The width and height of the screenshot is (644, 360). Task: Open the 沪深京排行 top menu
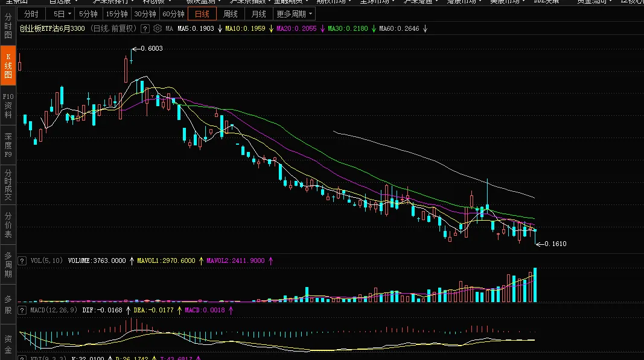tap(113, 2)
